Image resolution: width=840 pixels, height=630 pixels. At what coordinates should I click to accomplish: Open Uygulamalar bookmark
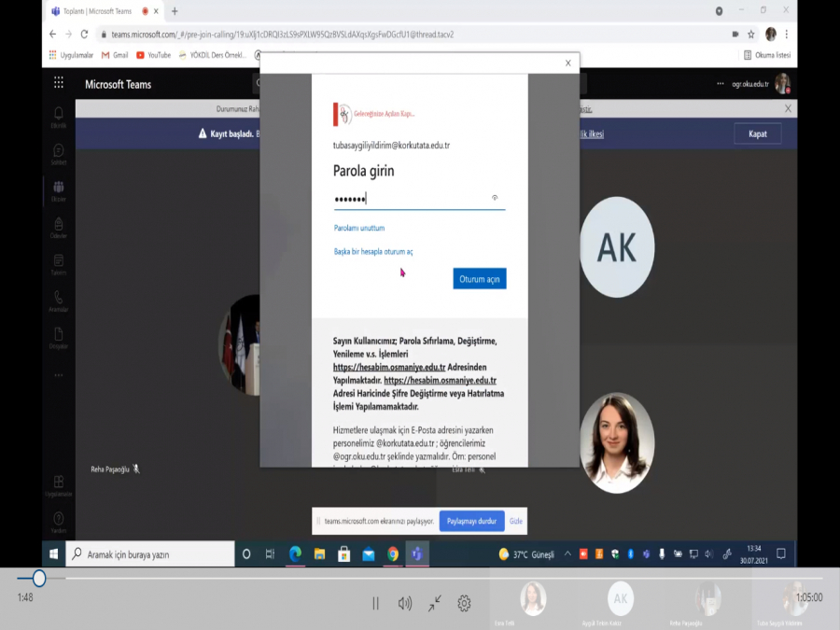click(71, 55)
